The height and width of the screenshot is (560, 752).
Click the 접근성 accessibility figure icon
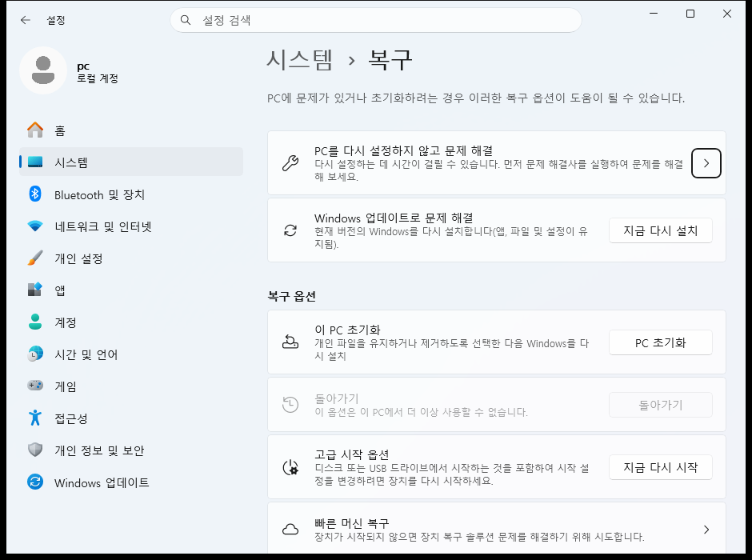(x=35, y=418)
